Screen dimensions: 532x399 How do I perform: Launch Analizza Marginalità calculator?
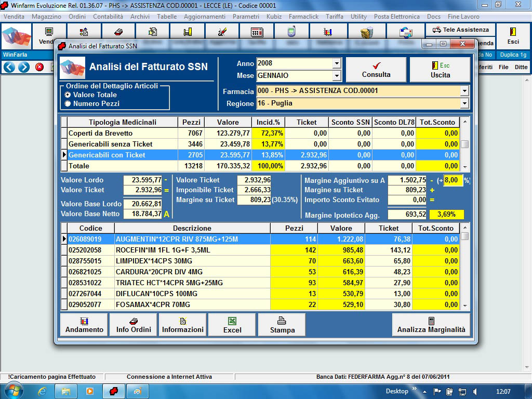[x=431, y=325]
